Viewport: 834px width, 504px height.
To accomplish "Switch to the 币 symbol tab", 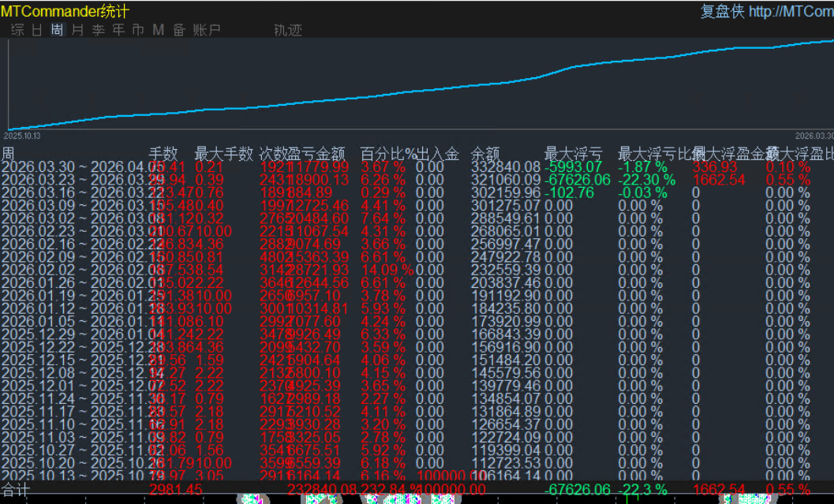I will tap(138, 30).
